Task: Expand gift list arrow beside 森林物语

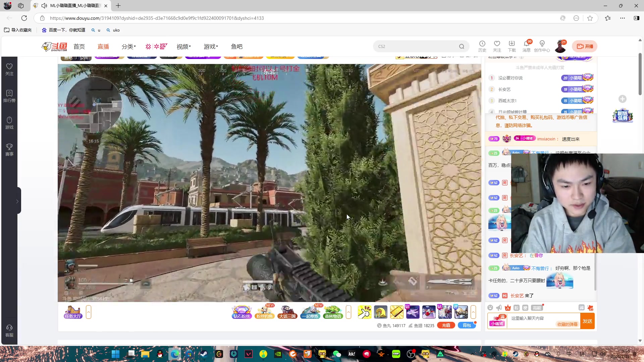Action: point(348,312)
